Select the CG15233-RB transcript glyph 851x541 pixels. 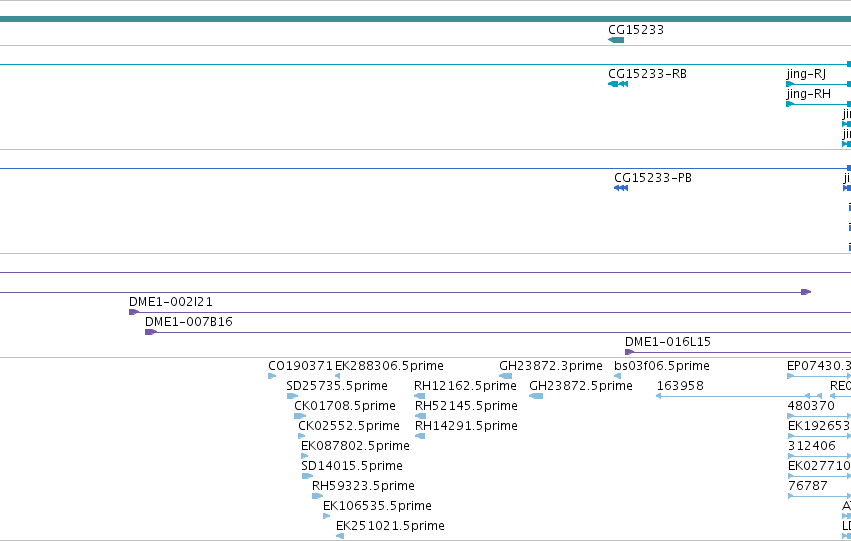[x=618, y=84]
